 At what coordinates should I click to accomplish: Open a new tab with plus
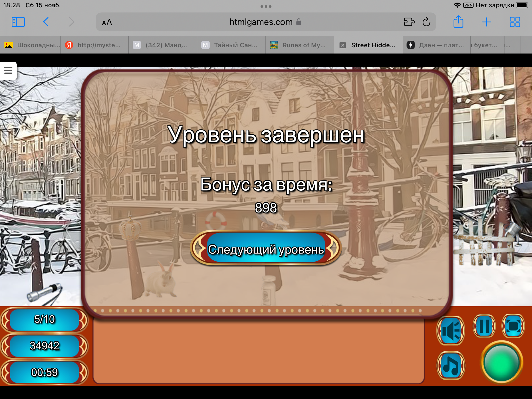(x=486, y=22)
